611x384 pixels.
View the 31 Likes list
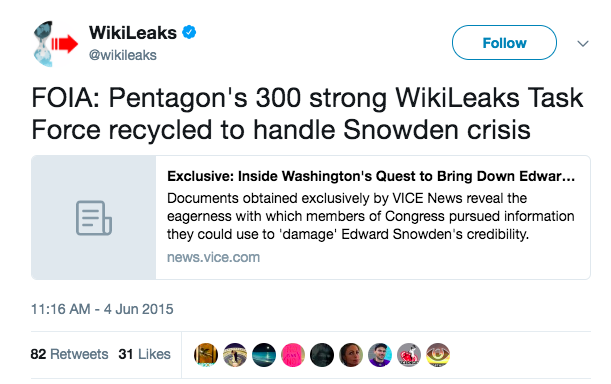pyautogui.click(x=145, y=354)
